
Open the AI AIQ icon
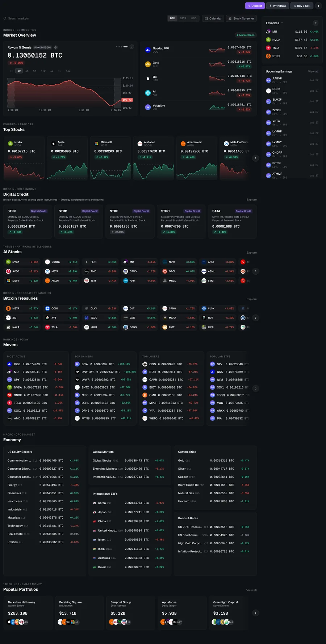point(148,93)
